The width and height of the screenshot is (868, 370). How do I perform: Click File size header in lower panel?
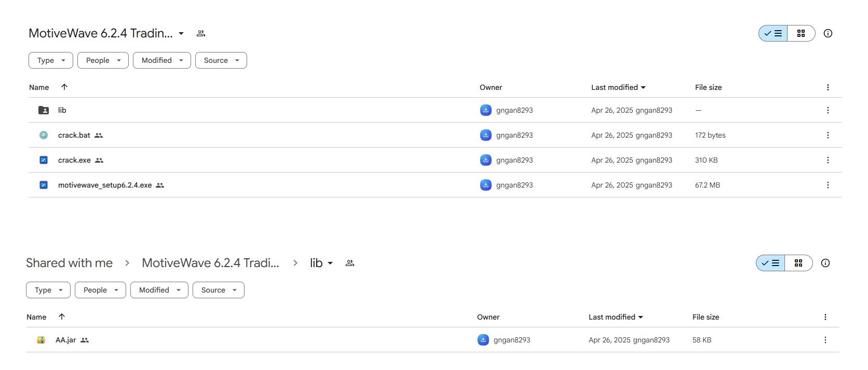(x=706, y=317)
